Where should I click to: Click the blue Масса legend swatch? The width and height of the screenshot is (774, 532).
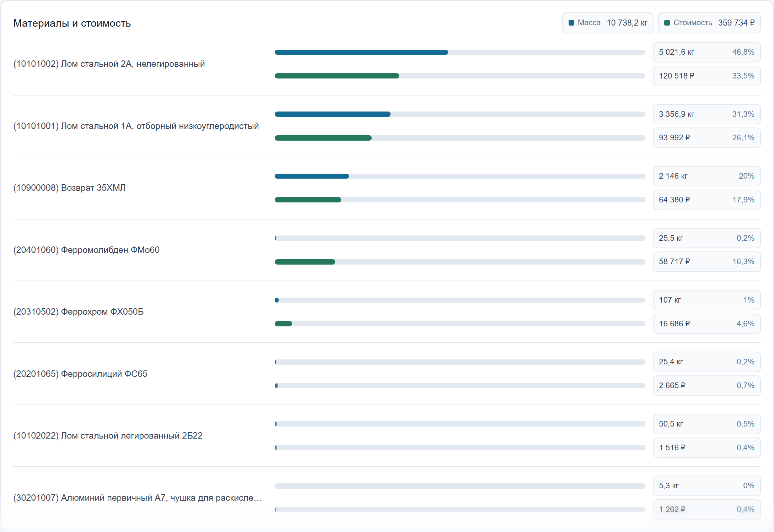[571, 23]
